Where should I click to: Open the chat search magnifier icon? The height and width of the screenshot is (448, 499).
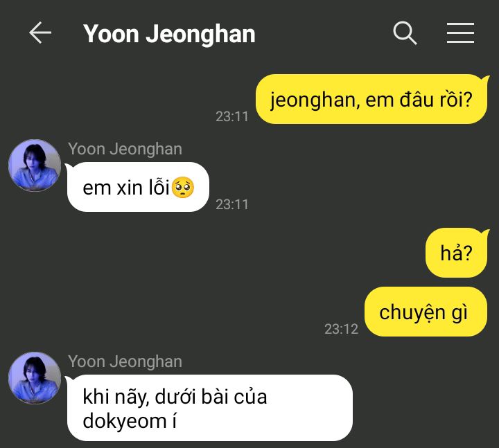point(405,33)
